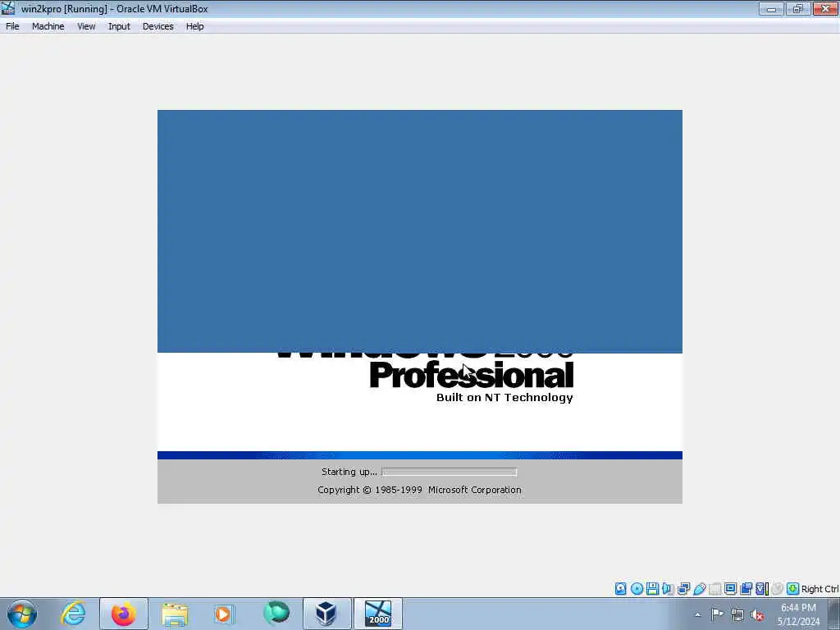Open the Machine menu
The height and width of the screenshot is (630, 840).
point(48,26)
